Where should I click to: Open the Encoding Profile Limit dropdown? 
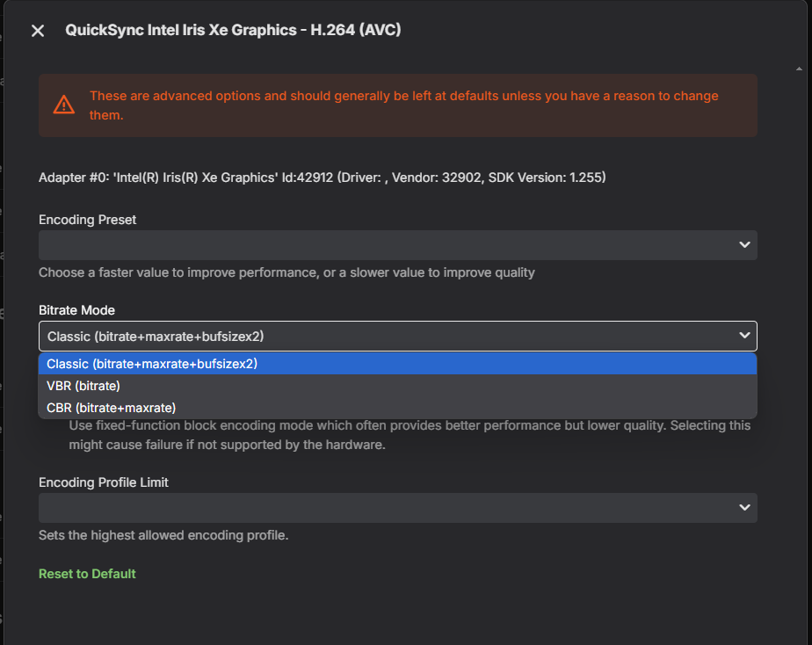click(x=397, y=507)
